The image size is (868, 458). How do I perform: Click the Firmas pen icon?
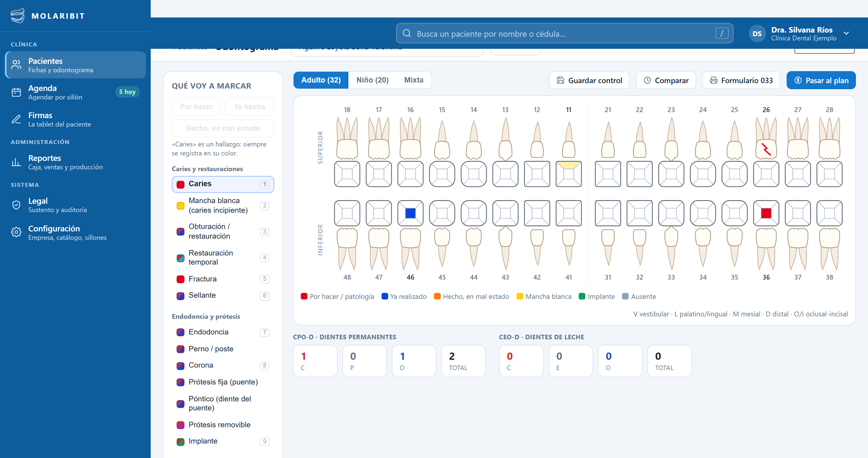(16, 119)
